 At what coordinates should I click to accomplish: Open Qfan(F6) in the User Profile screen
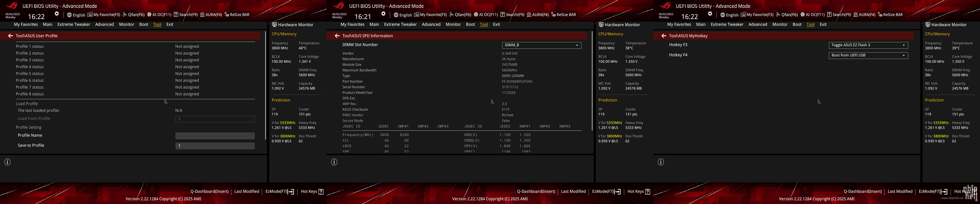click(134, 15)
